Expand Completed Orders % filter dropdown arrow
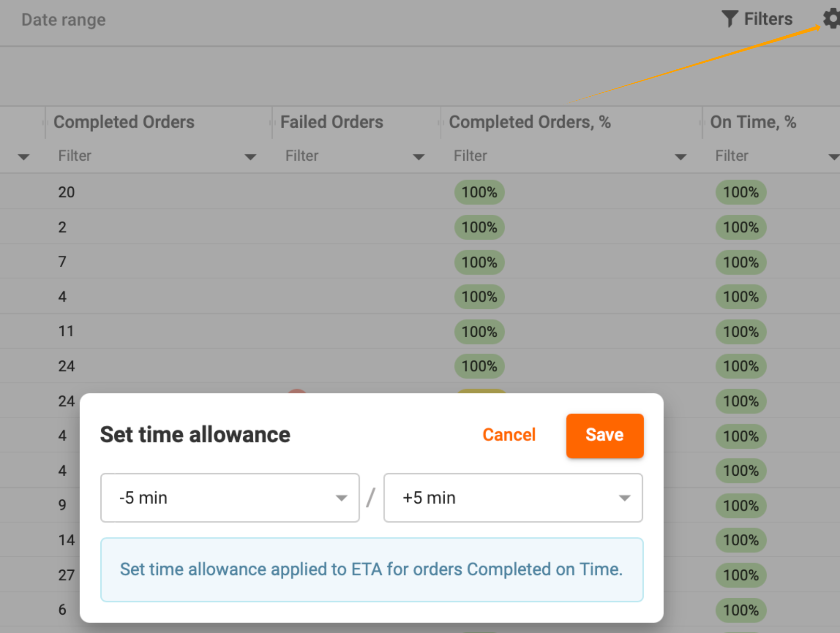 coord(680,157)
